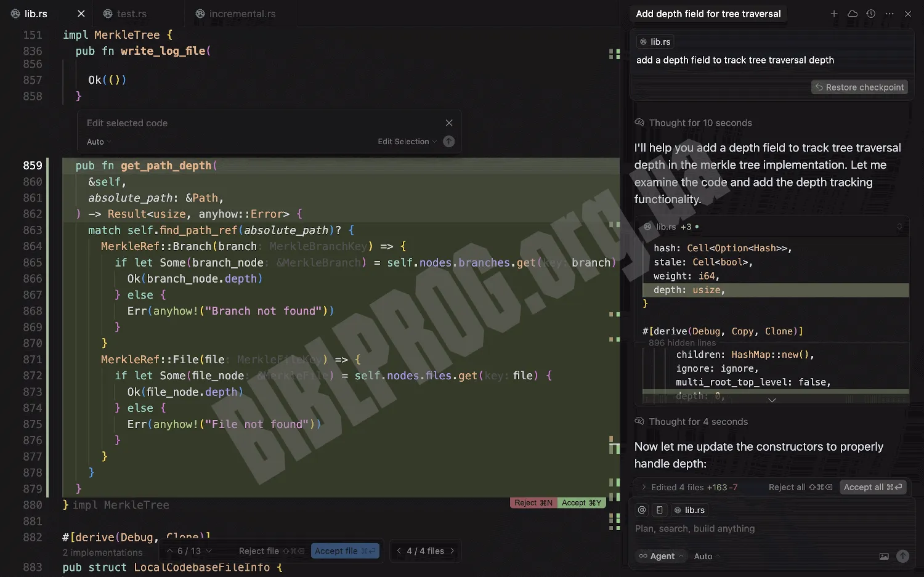Reject the inline diff hunk with Reject ⌘N
This screenshot has width=924, height=577.
533,503
